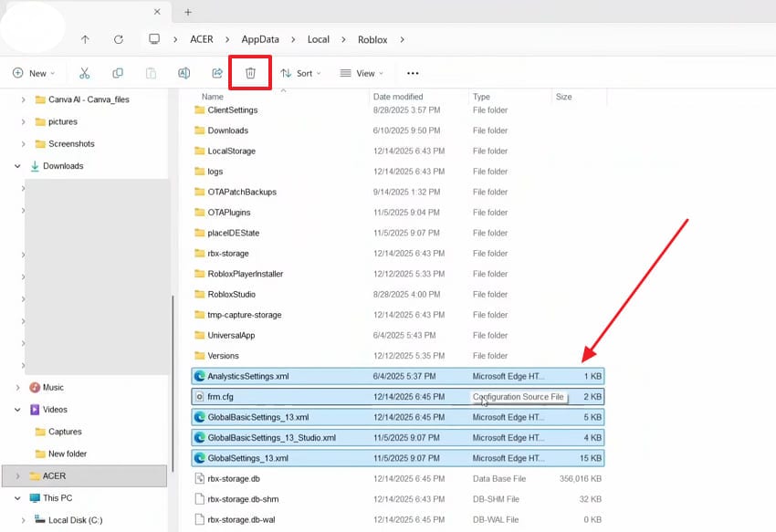Click the Paste clipboard icon
776x532 pixels.
151,73
